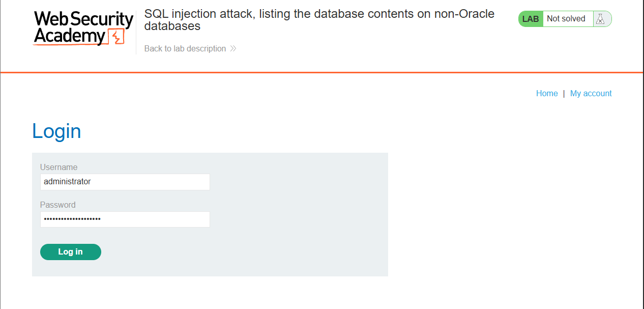Click the word Academy in the logo
Screen dimensions: 644x309
pyautogui.click(x=70, y=37)
